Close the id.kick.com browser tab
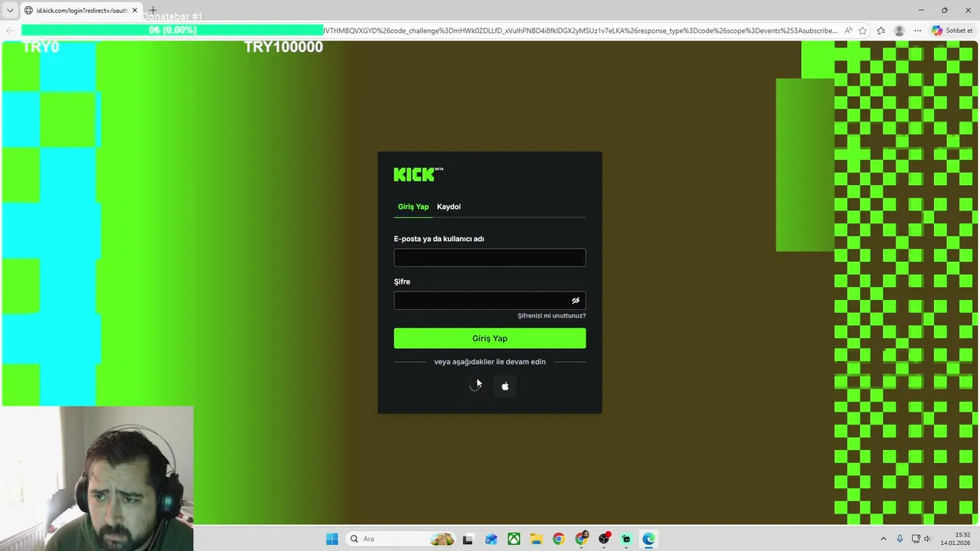 click(x=135, y=11)
